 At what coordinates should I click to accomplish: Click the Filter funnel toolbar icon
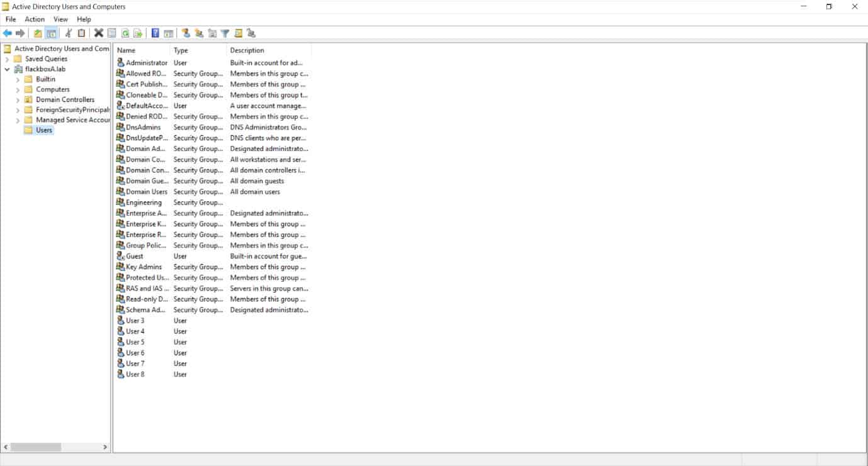[225, 33]
